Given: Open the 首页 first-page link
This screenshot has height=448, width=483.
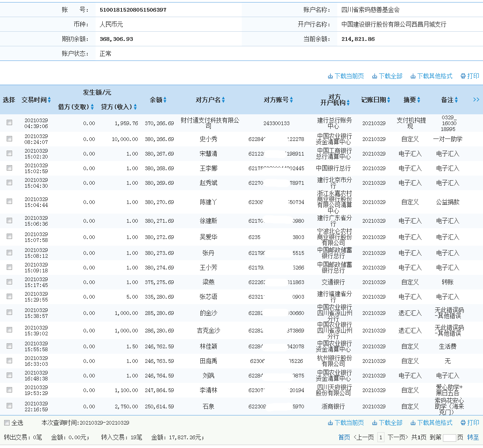Looking at the screenshot, I should click(x=344, y=437).
